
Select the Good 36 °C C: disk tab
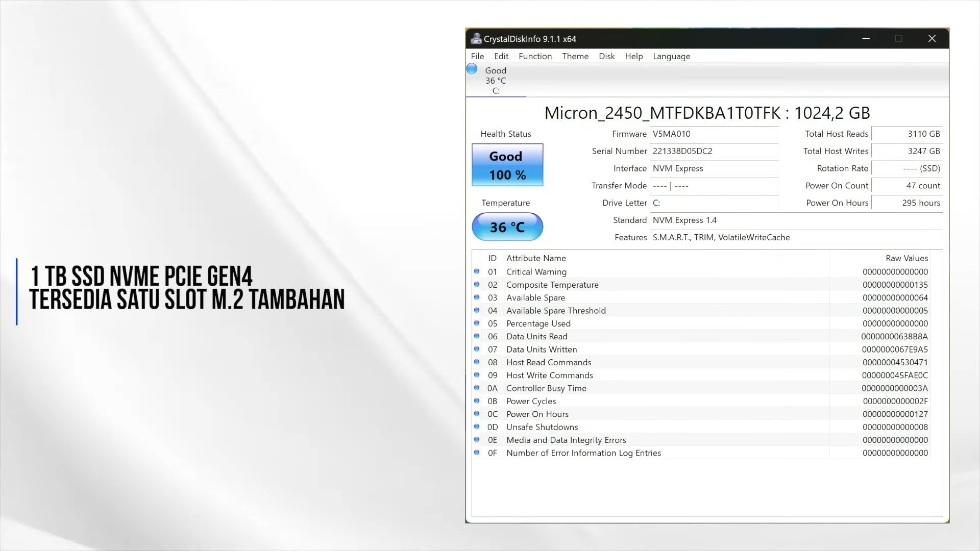[496, 81]
